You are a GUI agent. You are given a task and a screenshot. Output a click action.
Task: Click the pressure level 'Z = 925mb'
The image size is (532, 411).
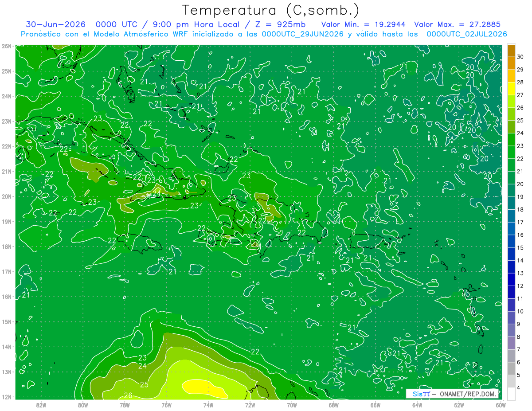[x=278, y=24]
